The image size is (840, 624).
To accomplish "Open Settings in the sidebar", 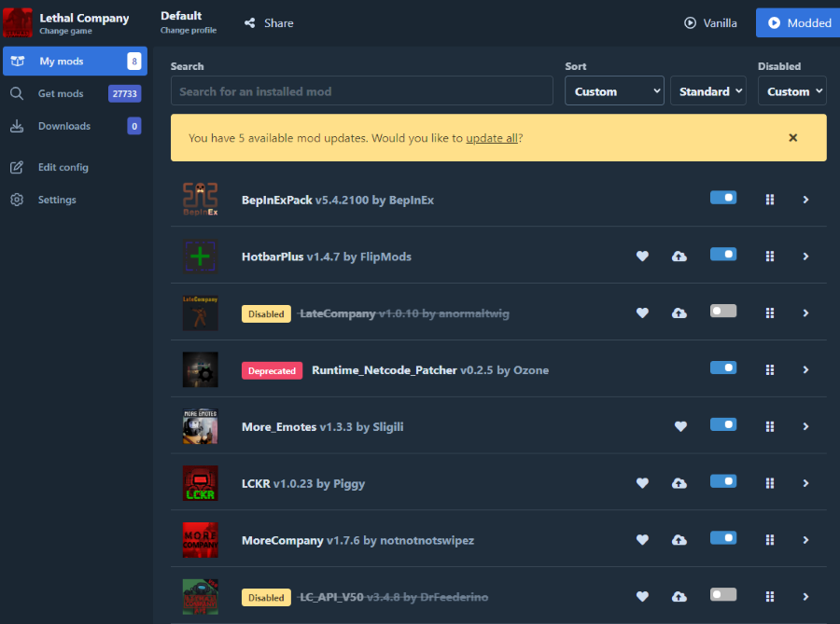I will [x=75, y=200].
